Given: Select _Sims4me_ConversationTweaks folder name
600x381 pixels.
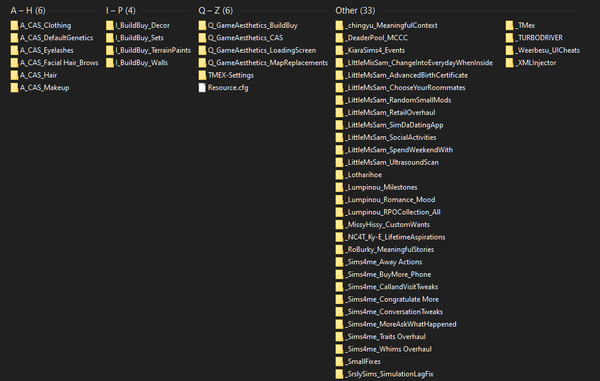Looking at the screenshot, I should coord(394,312).
